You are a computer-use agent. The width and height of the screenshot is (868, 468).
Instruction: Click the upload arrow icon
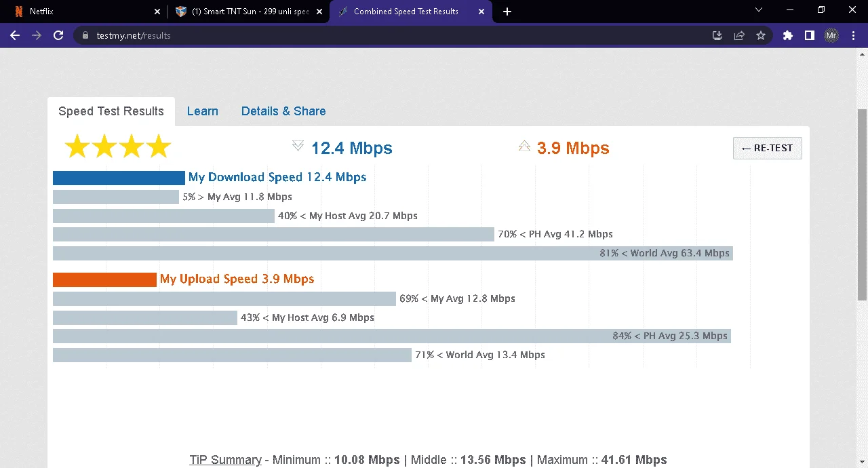524,146
